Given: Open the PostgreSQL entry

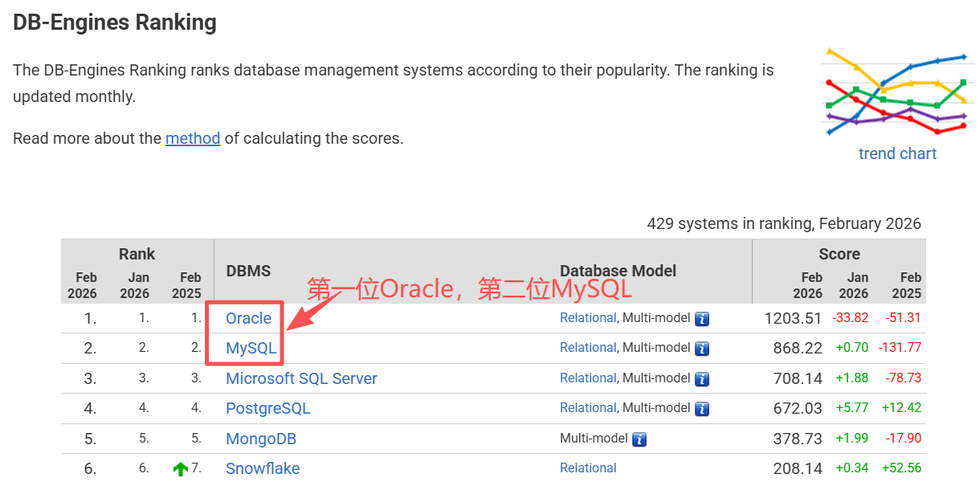Looking at the screenshot, I should click(267, 408).
